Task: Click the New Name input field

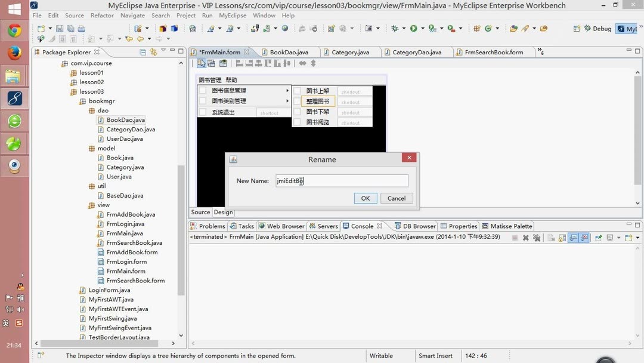Action: [x=342, y=180]
